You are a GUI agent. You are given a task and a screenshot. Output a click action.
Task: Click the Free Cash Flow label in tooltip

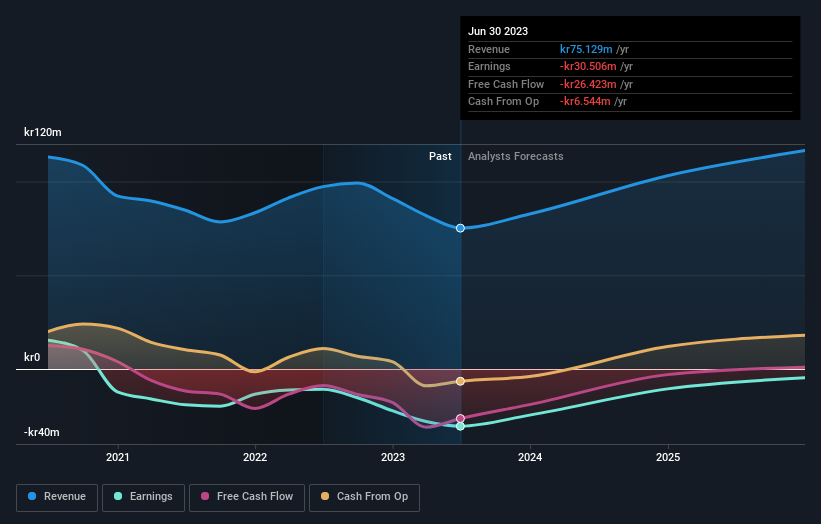pos(506,84)
